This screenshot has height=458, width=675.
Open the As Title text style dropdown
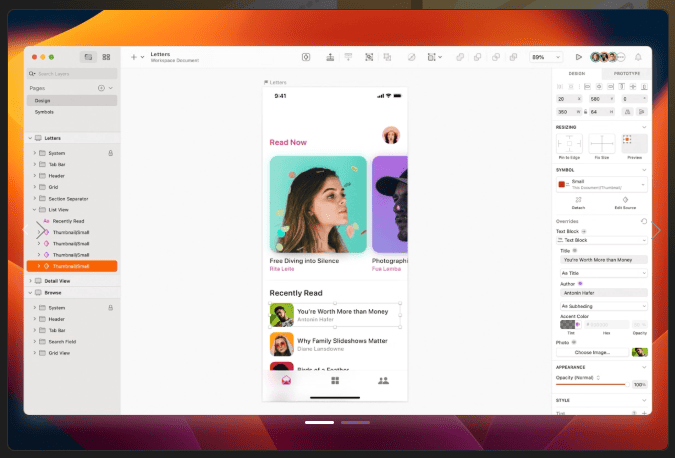click(x=604, y=273)
